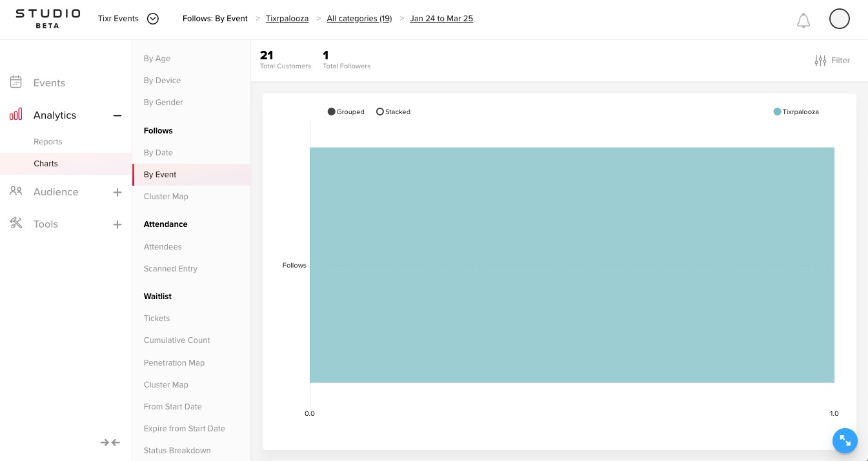
Task: Open the user profile avatar
Action: [839, 19]
